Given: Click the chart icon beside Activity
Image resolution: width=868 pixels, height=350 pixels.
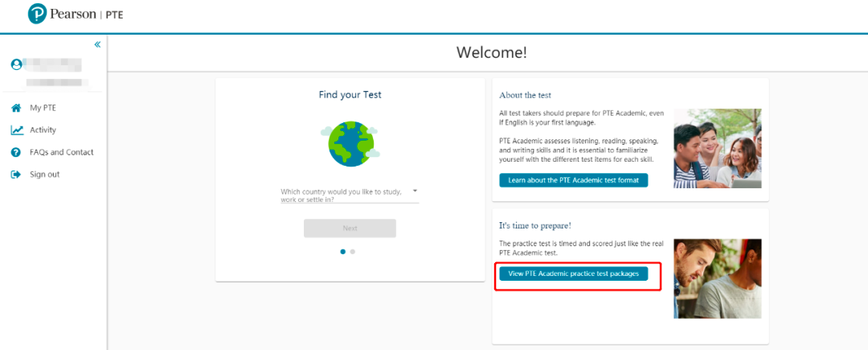Looking at the screenshot, I should [16, 130].
